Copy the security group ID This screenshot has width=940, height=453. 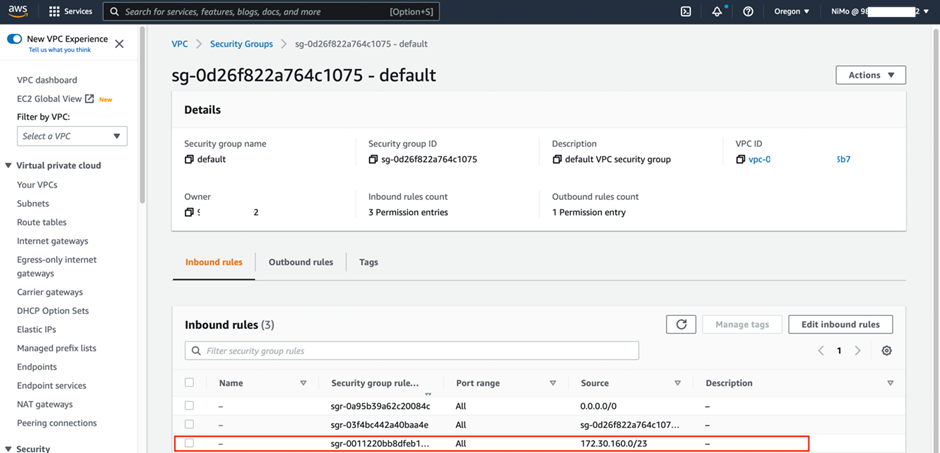(373, 159)
